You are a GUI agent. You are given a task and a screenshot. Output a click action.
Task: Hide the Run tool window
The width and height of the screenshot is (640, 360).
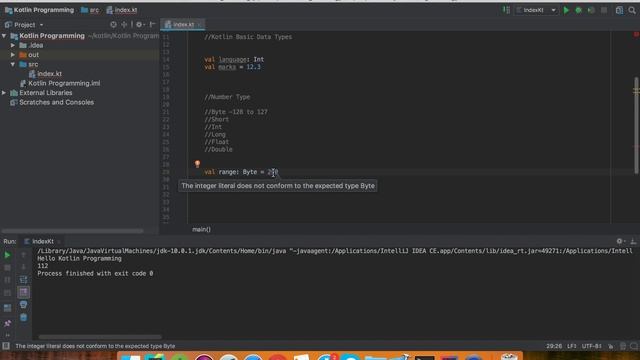[633, 242]
